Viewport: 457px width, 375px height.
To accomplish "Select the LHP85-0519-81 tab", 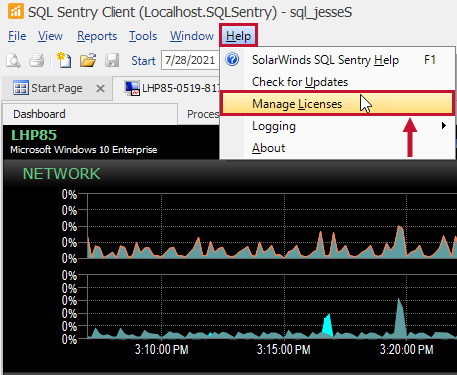I will tap(167, 88).
